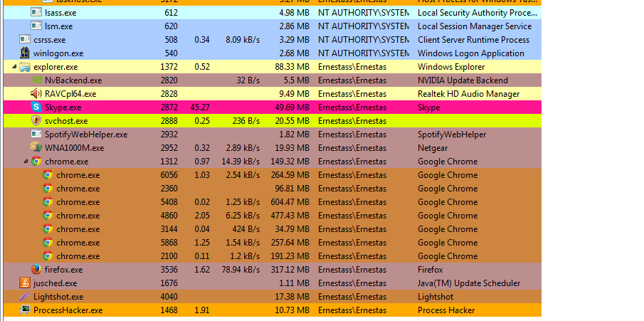Click the NVIDIA icon next to NvBackend.exe
644x321 pixels.
[x=36, y=80]
